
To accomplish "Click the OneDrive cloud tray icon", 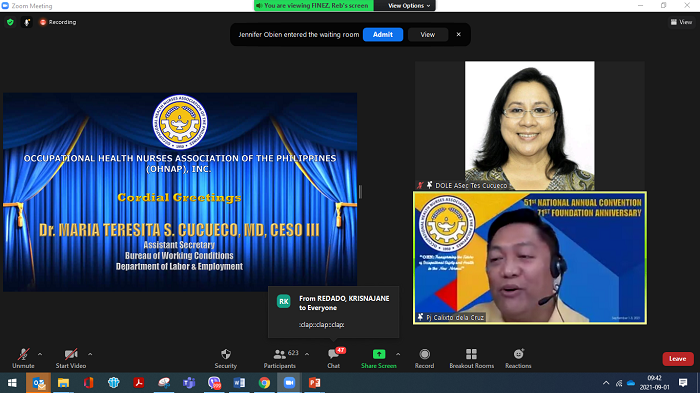I will (631, 383).
